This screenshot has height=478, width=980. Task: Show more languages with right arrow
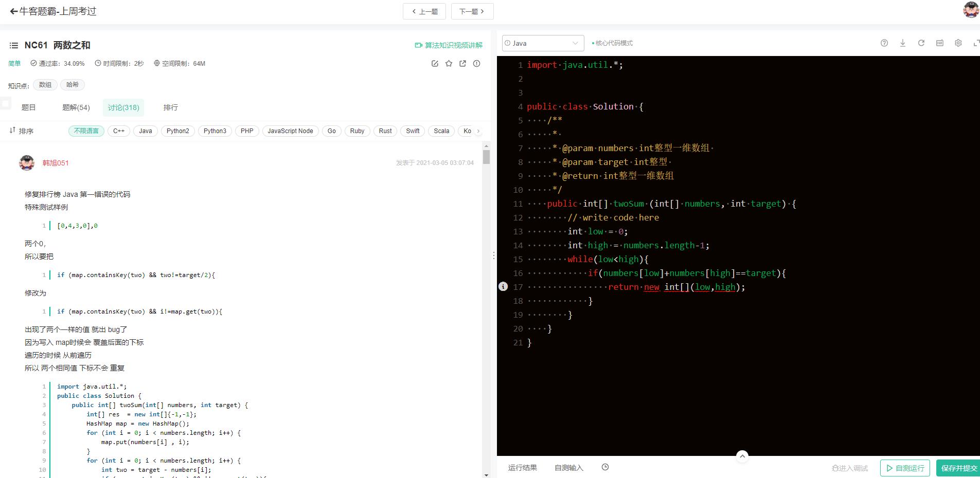click(478, 131)
